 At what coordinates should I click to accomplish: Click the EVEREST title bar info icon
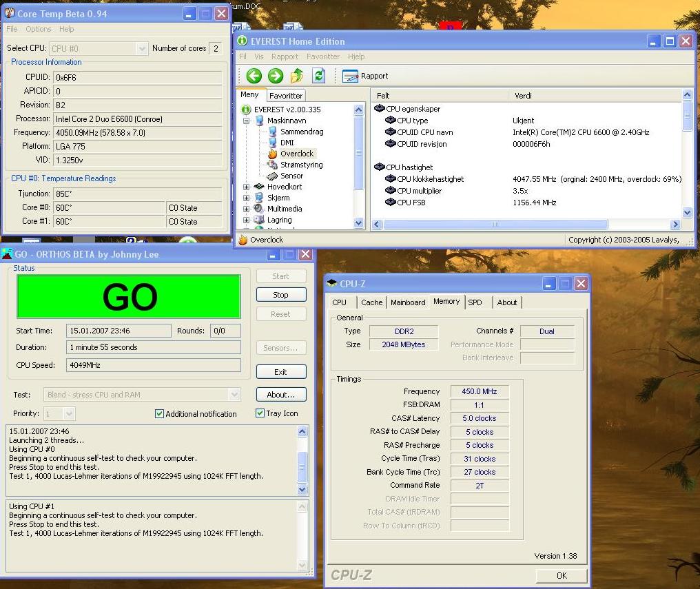(242, 41)
